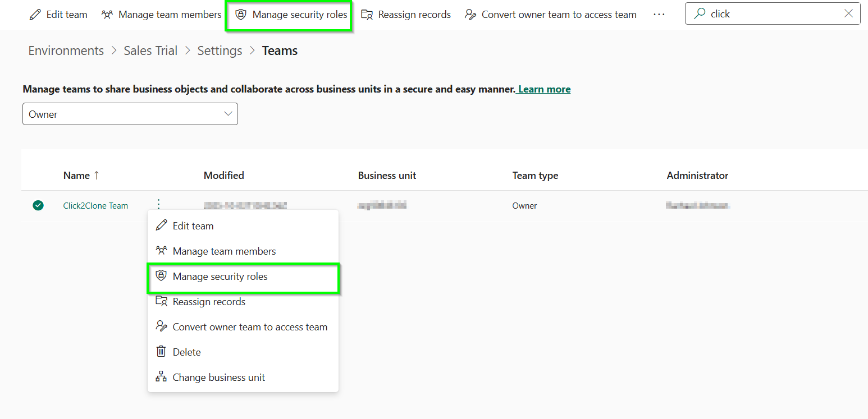
Task: Expand the toolbar overflow ellipsis menu
Action: [659, 15]
